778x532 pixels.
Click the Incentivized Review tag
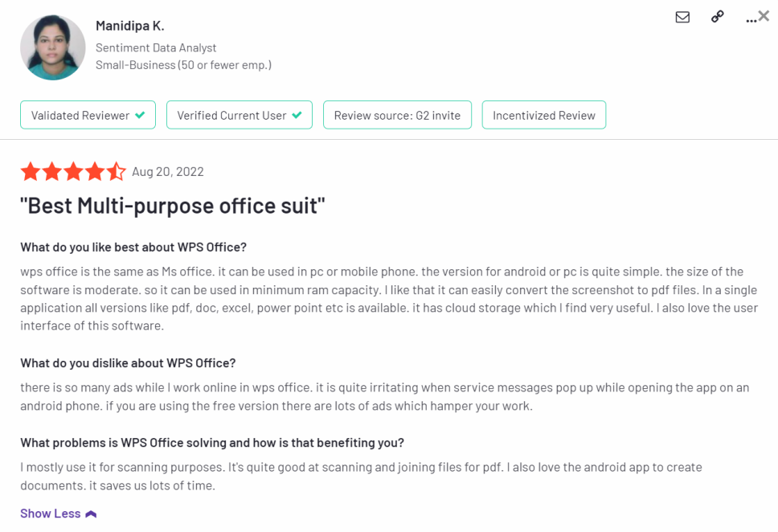[544, 115]
